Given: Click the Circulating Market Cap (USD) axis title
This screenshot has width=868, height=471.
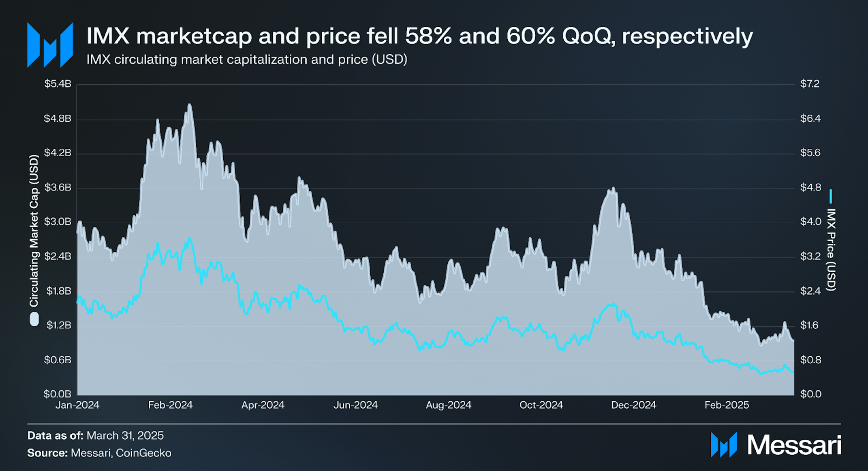Looking at the screenshot, I should tap(34, 231).
